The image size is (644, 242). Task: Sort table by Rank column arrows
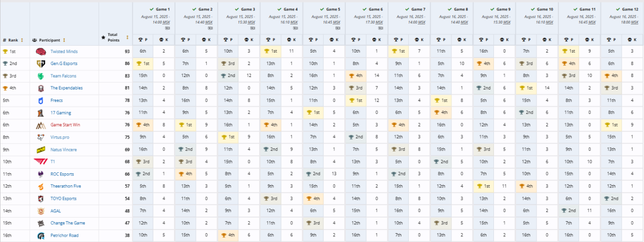[22, 40]
